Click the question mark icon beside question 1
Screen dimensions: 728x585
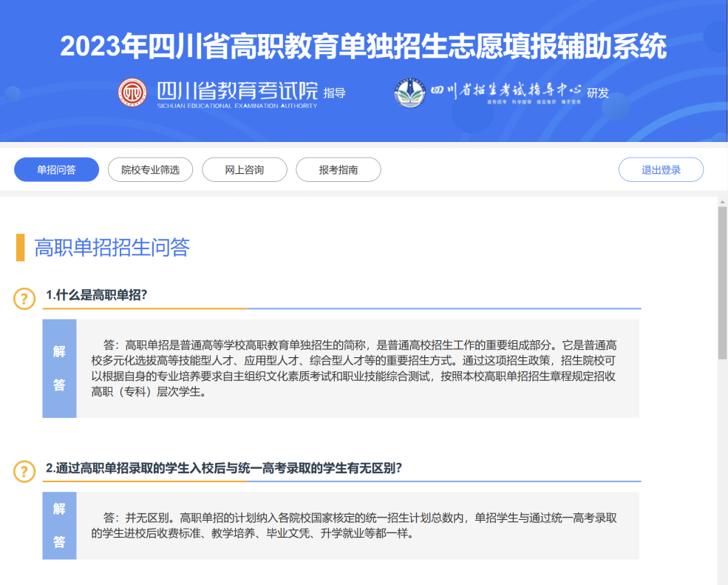click(24, 299)
